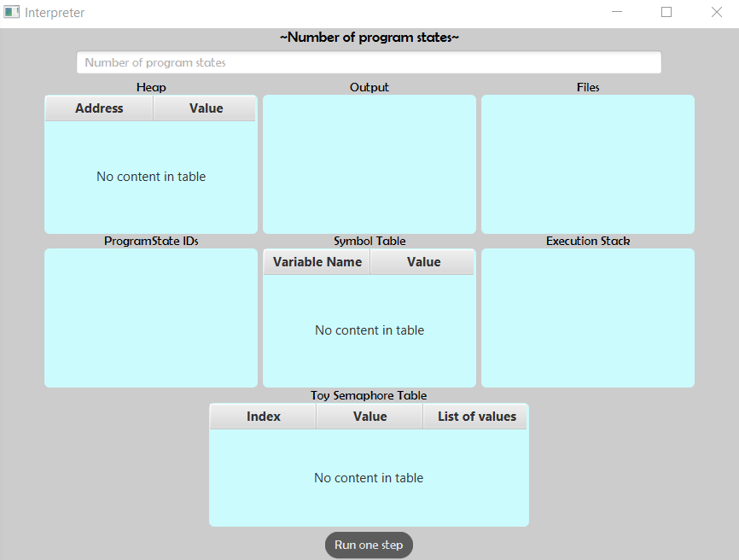The width and height of the screenshot is (739, 560).
Task: Click inside the Number of program states field
Action: pos(369,61)
